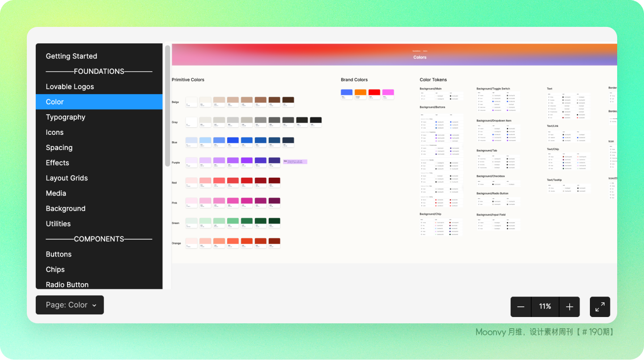Open the Buttons components page

(x=59, y=254)
